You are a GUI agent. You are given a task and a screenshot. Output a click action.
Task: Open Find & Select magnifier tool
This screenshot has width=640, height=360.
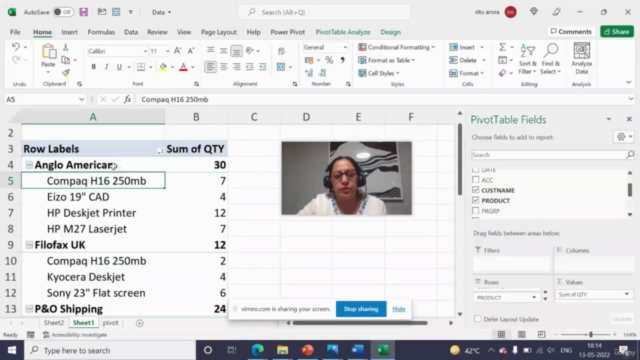point(551,59)
